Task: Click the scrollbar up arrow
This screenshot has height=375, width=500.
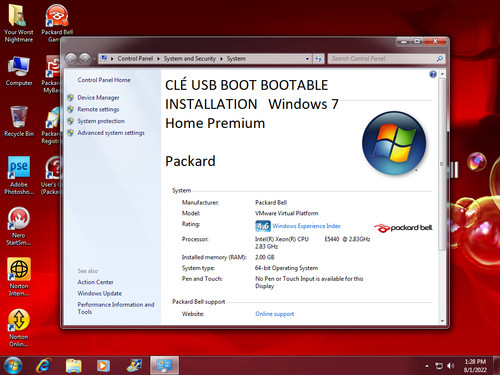Action: [x=442, y=74]
